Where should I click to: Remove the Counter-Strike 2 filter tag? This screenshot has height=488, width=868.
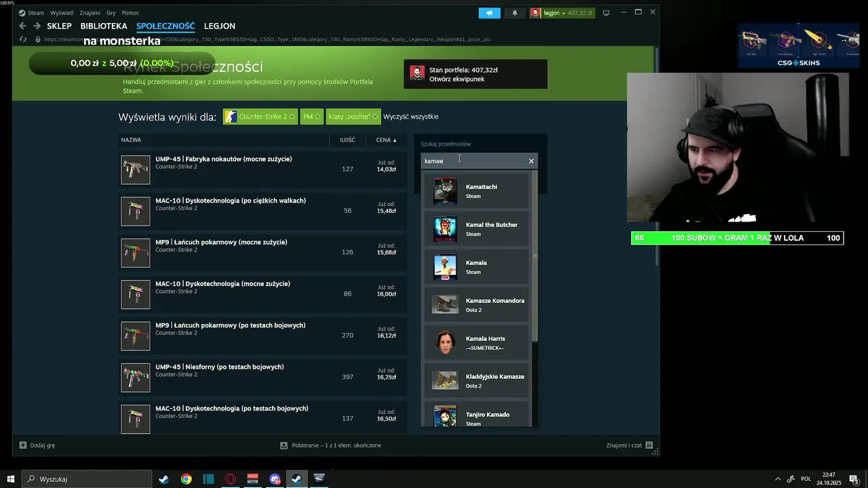tap(292, 117)
